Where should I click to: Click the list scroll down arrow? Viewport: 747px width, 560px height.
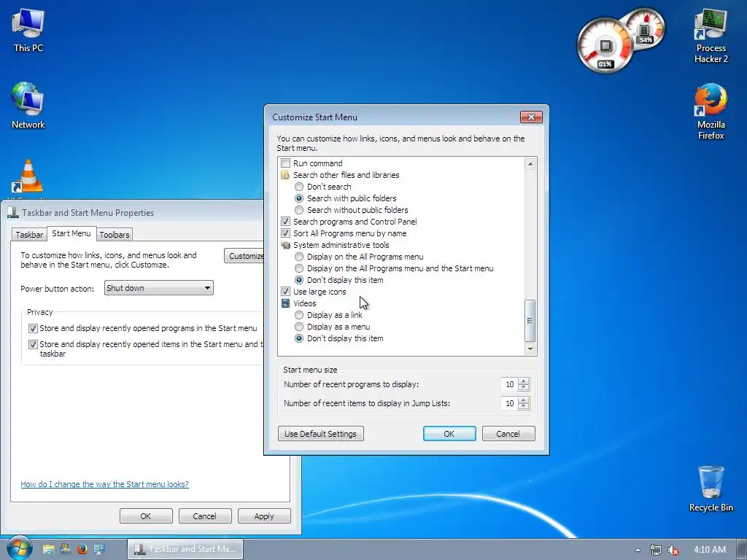(x=530, y=349)
